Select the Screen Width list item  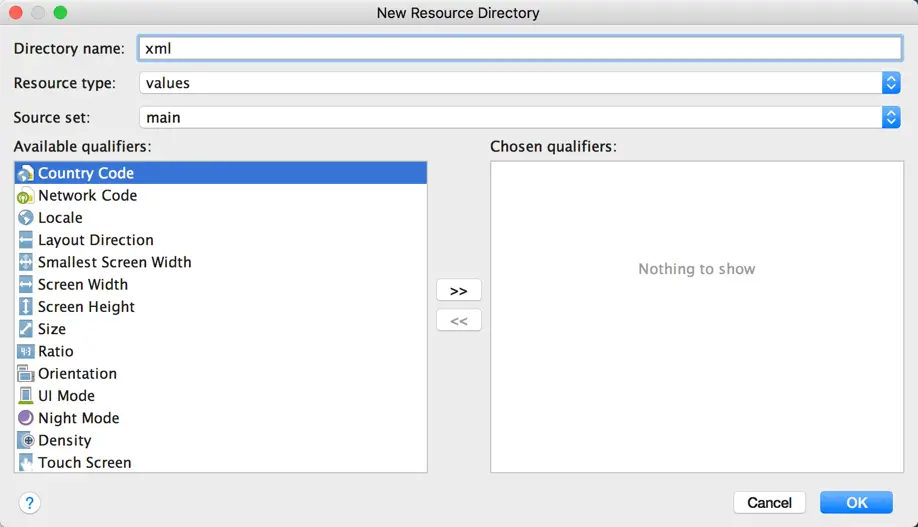(x=221, y=285)
